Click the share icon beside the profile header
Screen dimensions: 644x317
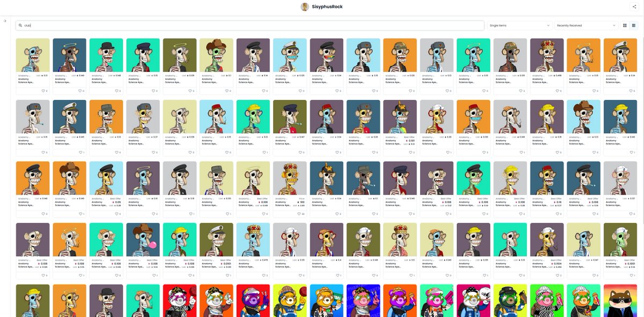(634, 6)
